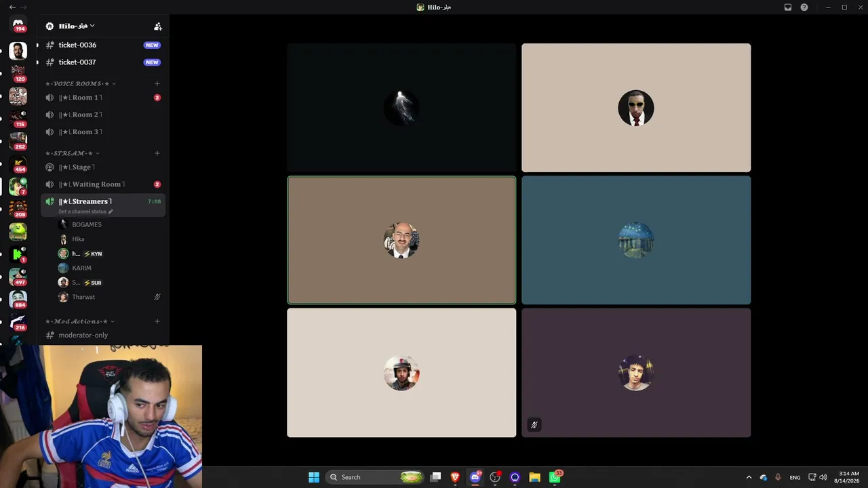The height and width of the screenshot is (488, 868).
Task: Edit channel status with pencil icon
Action: tap(111, 211)
